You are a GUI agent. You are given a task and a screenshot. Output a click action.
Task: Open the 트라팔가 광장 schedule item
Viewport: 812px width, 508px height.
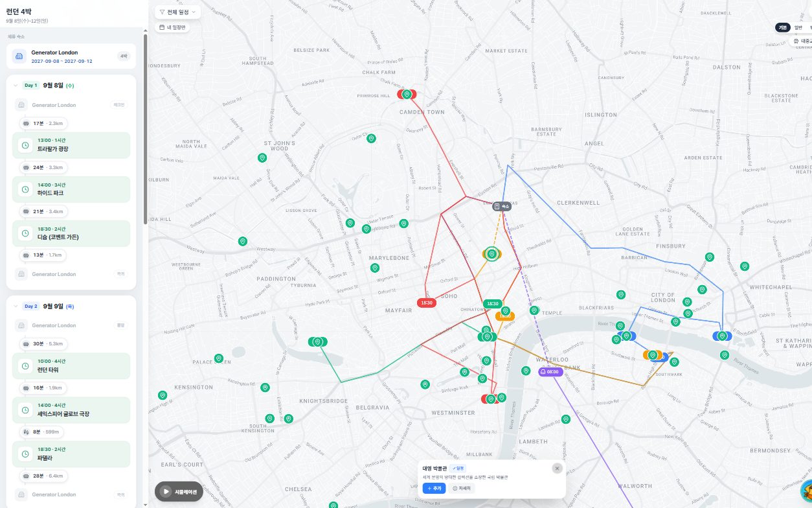click(x=71, y=145)
